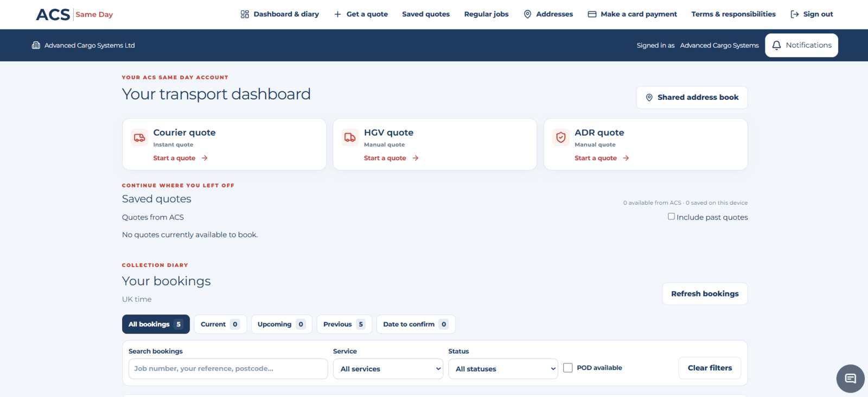
Task: Open Saved quotes in the top menu
Action: (426, 14)
